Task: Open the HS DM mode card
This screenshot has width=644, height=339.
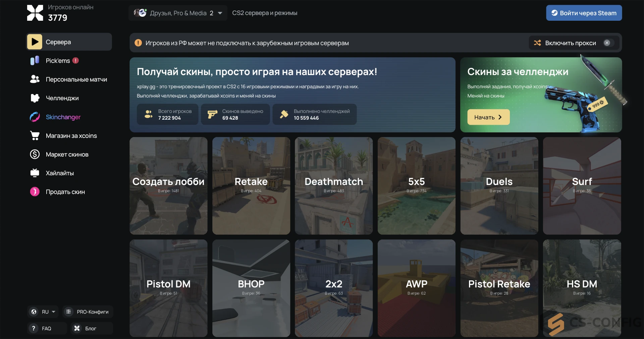Action: [582, 288]
